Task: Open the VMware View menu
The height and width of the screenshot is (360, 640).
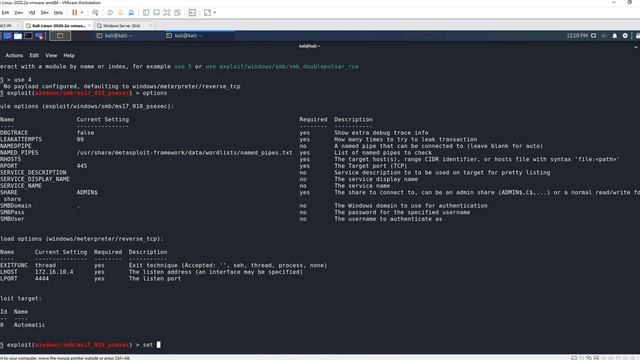Action: [x=19, y=13]
